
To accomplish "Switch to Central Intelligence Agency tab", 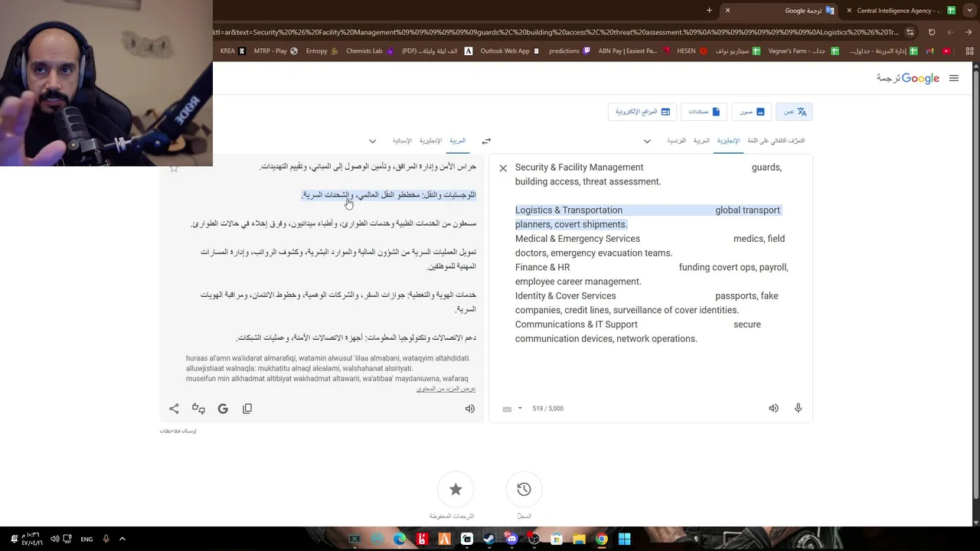I will click(900, 11).
